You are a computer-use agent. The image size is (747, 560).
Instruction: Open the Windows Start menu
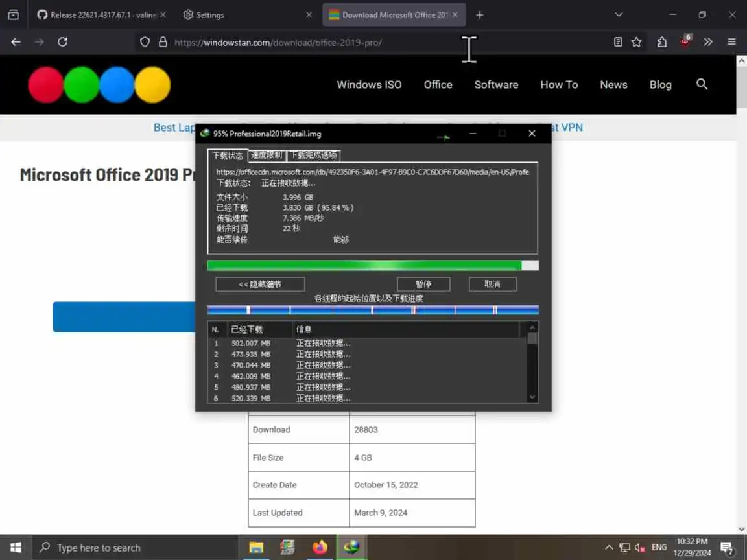click(16, 548)
